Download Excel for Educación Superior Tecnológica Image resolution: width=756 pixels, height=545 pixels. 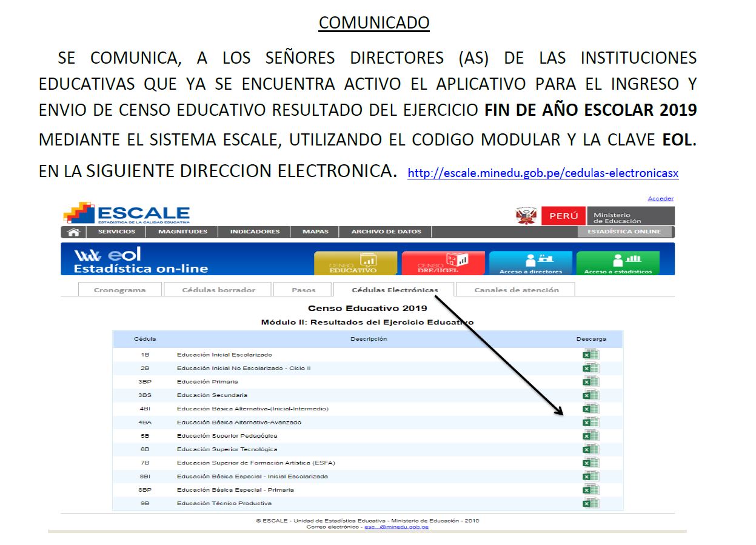(590, 449)
